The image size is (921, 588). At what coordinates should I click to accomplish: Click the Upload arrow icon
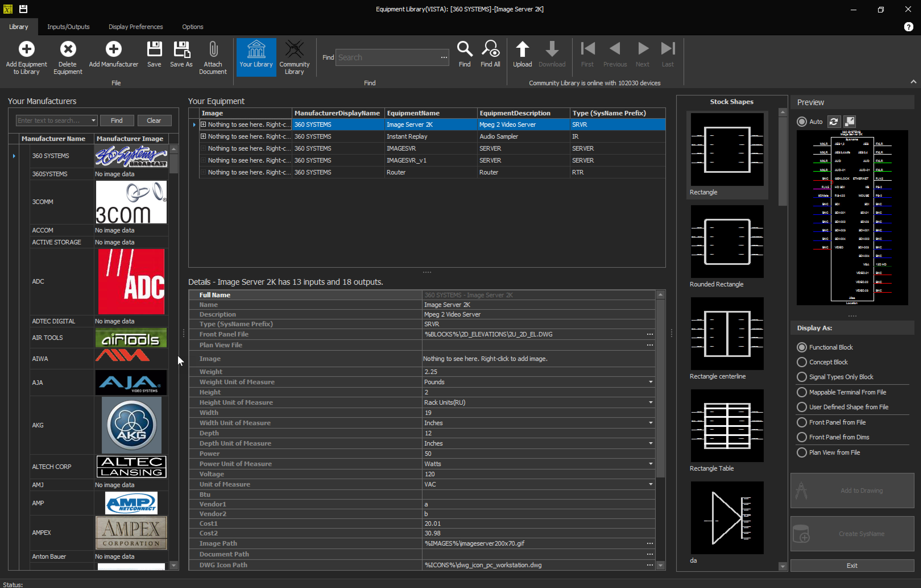pos(522,49)
